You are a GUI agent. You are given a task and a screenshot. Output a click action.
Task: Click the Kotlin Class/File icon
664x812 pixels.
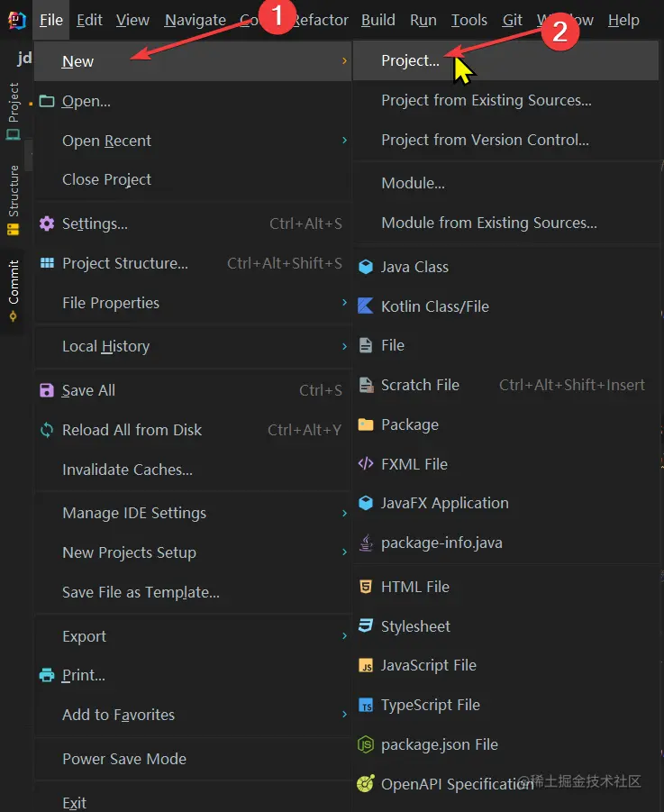(x=366, y=306)
